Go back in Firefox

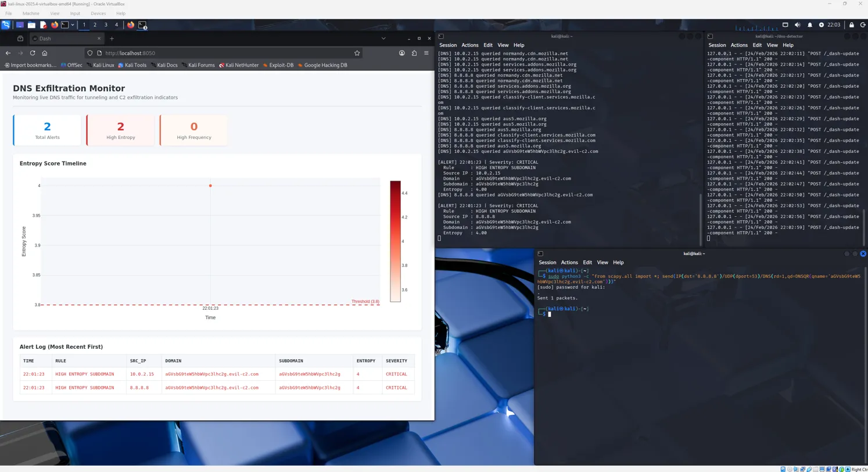pos(8,53)
